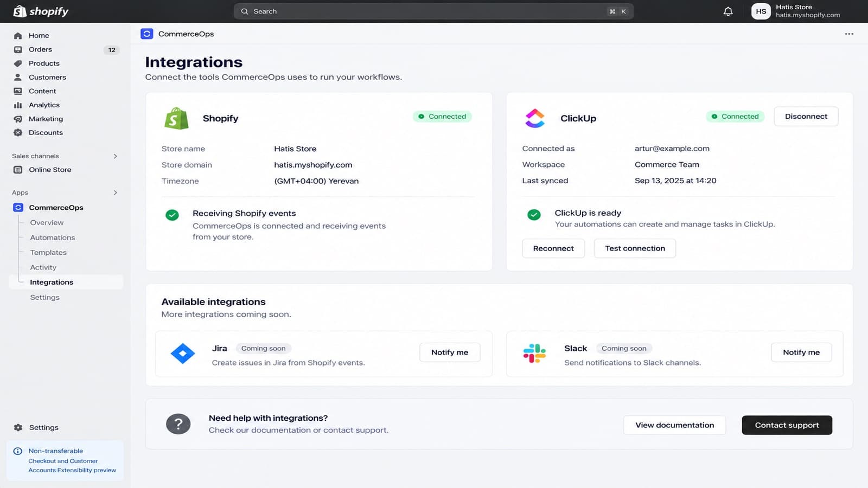Select Integrations in the sidebar
The image size is (868, 488).
click(x=66, y=282)
